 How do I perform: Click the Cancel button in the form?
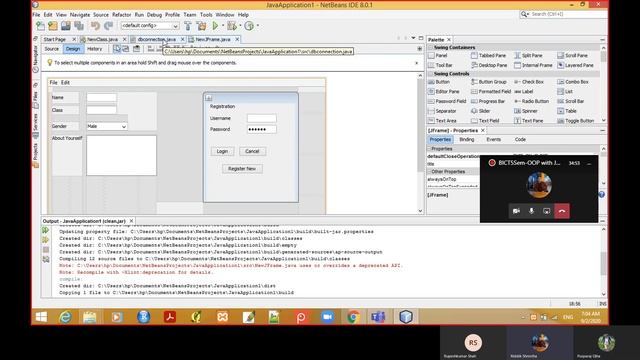[x=252, y=151]
